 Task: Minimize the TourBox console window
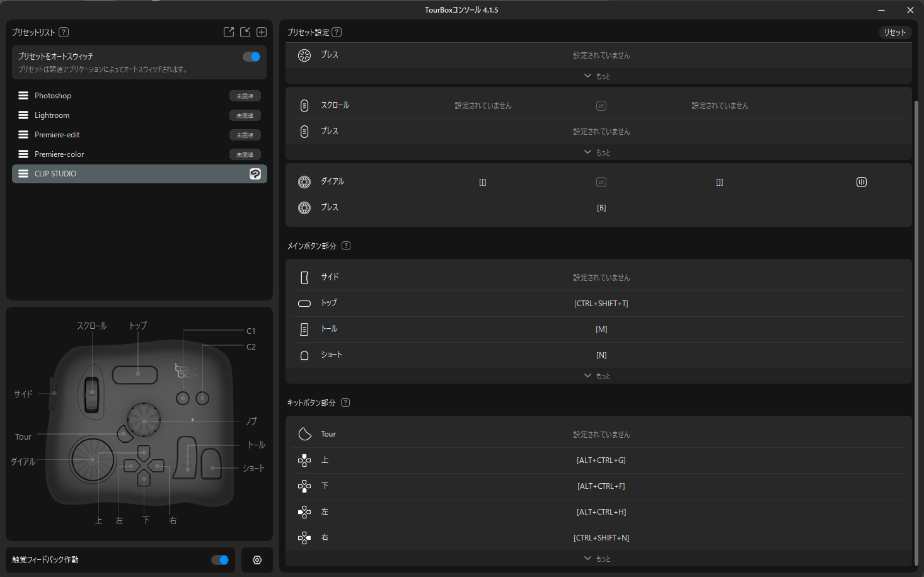pos(881,10)
